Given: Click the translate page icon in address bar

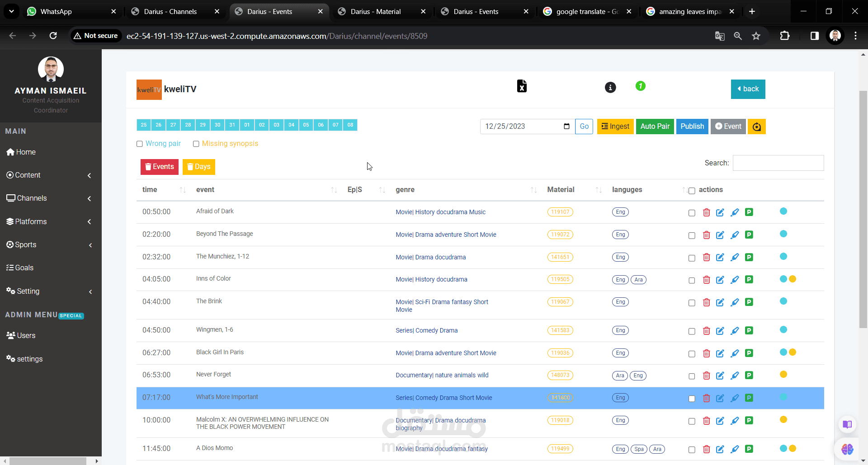Looking at the screenshot, I should (x=720, y=36).
